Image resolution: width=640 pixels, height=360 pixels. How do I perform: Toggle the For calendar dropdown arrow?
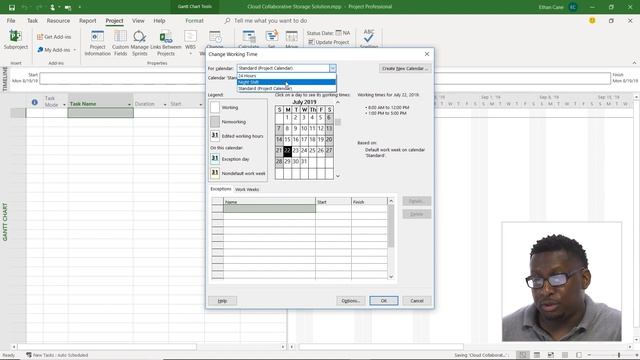click(x=333, y=68)
